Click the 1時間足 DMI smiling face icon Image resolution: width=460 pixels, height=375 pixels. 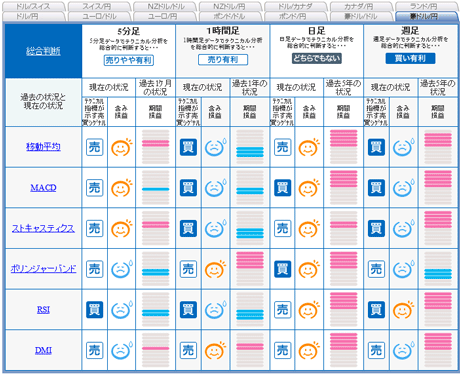[215, 351]
